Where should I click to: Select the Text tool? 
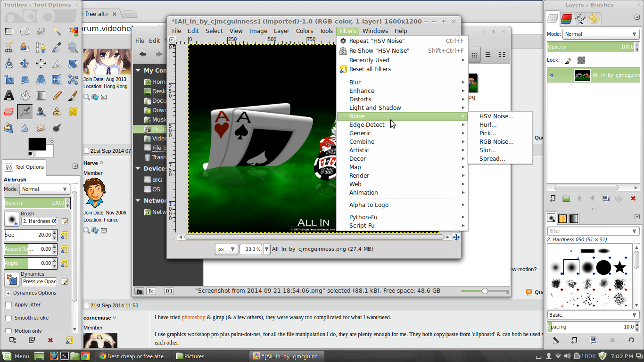click(x=9, y=96)
